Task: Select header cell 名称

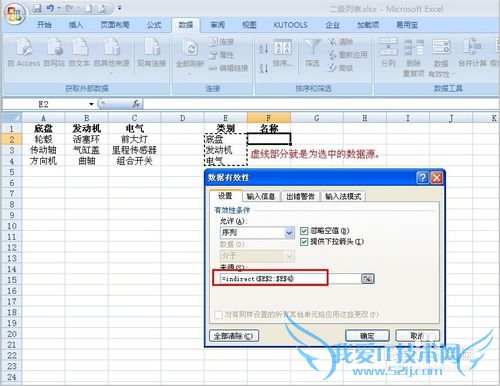Action: pyautogui.click(x=269, y=128)
